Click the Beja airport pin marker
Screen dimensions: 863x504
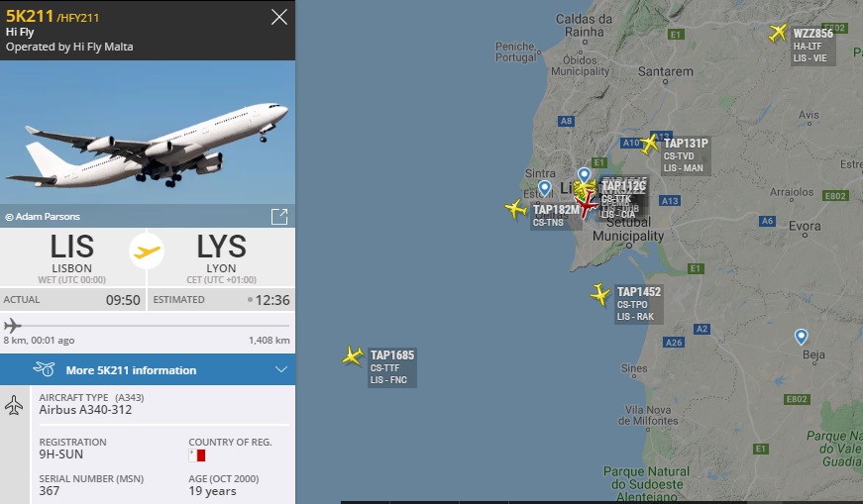[x=801, y=337]
